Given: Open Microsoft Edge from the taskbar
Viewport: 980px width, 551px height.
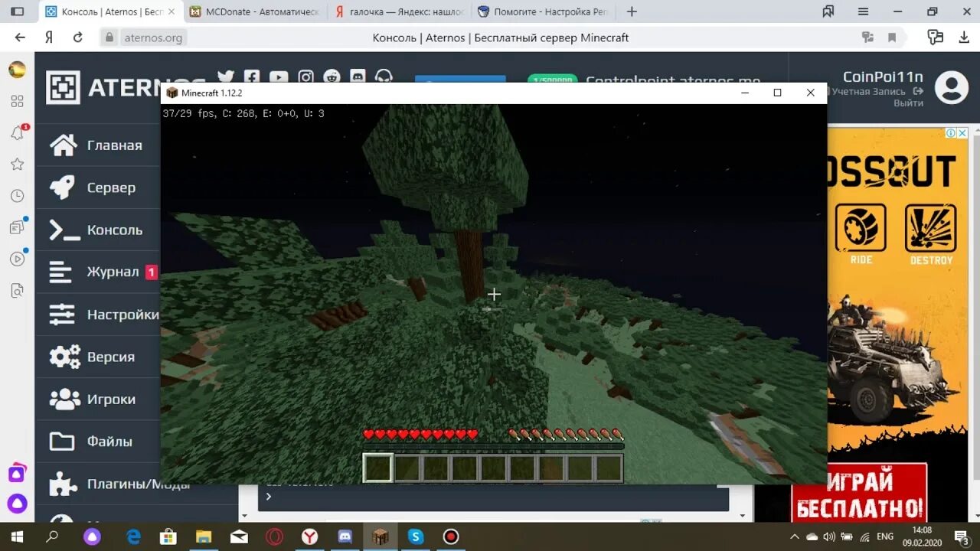Looking at the screenshot, I should 133,536.
